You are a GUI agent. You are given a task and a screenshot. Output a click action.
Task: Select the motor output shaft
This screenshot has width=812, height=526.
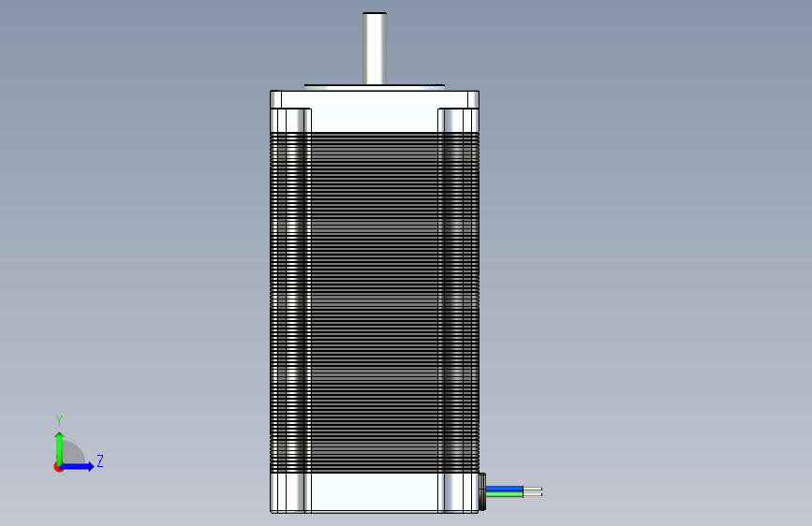(375, 48)
